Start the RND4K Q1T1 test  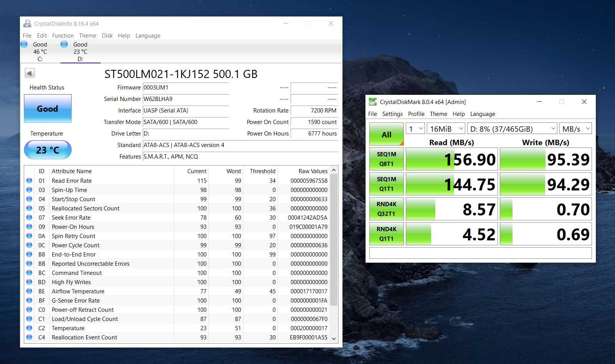[x=387, y=234]
